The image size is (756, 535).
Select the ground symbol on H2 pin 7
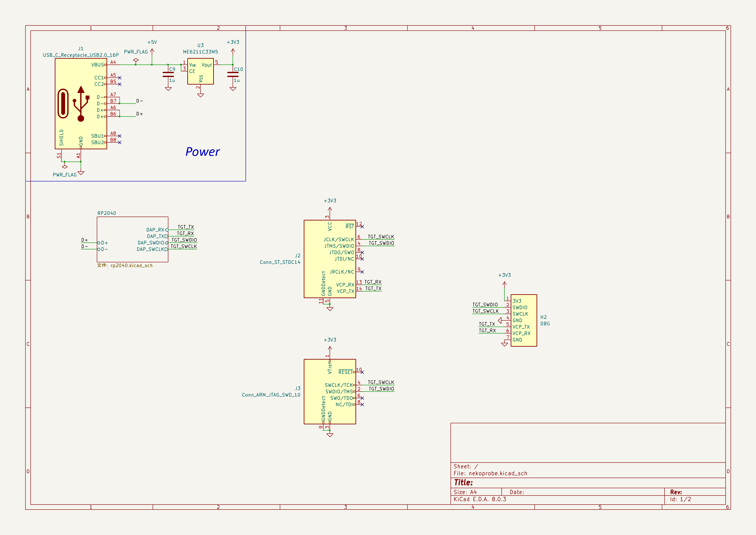coord(504,345)
